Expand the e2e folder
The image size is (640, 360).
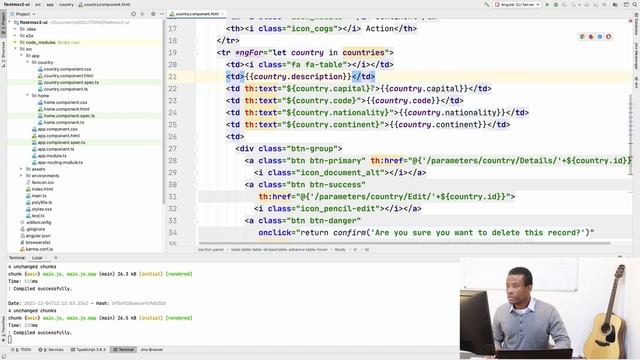(x=16, y=36)
